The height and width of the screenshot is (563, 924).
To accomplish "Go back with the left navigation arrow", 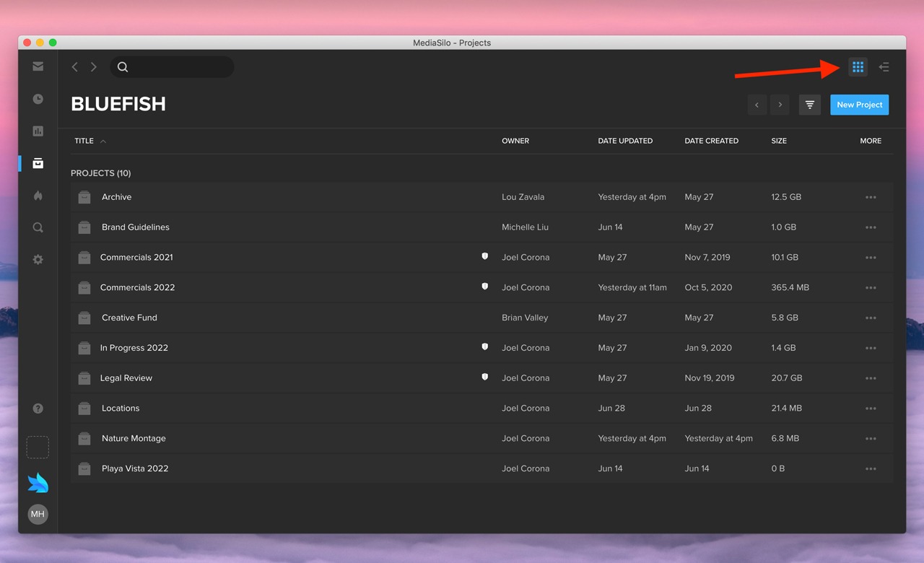I will (74, 67).
